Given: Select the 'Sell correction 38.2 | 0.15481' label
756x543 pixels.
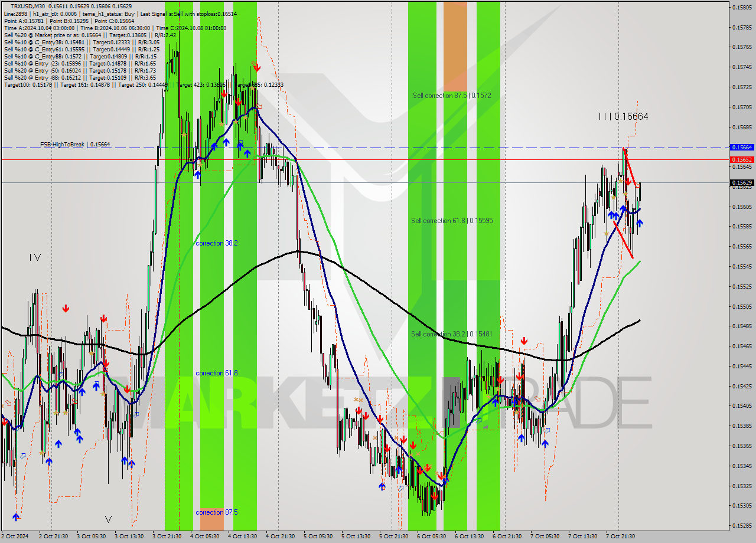Looking at the screenshot, I should pyautogui.click(x=452, y=333).
